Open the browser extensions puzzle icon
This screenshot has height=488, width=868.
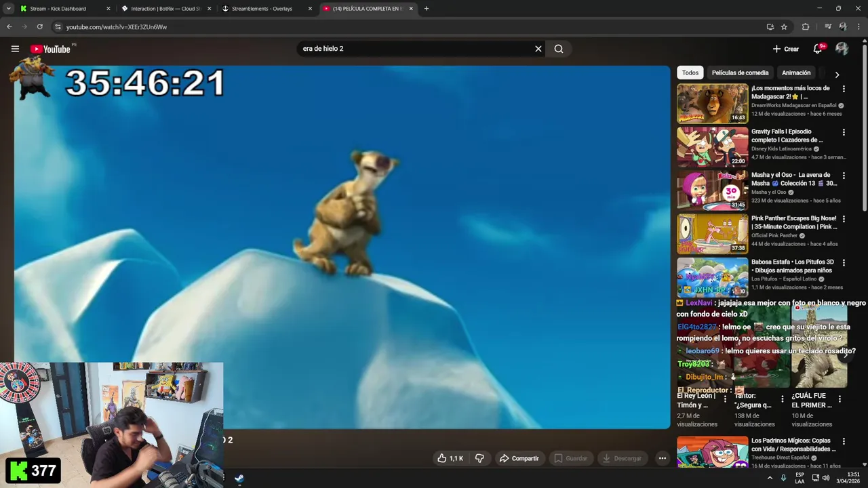(x=806, y=27)
